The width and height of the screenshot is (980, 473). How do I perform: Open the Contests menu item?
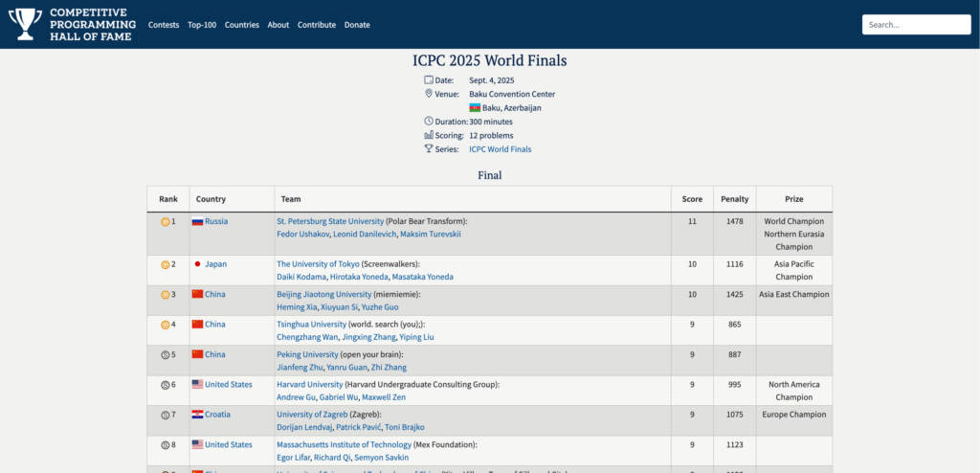pyautogui.click(x=164, y=25)
